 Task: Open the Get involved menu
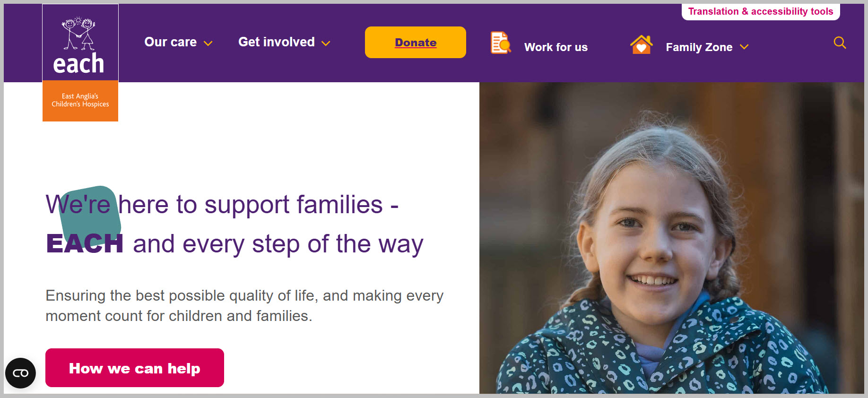coord(284,42)
